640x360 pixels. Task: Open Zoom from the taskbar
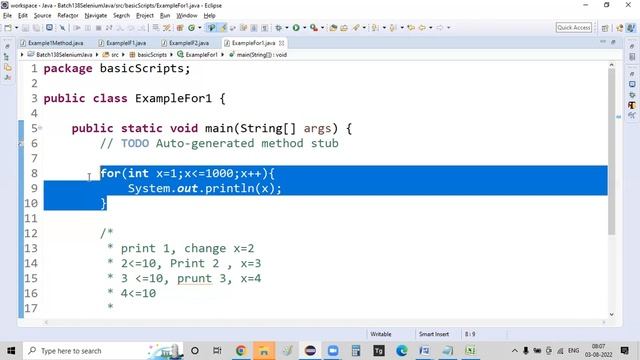pos(333,351)
